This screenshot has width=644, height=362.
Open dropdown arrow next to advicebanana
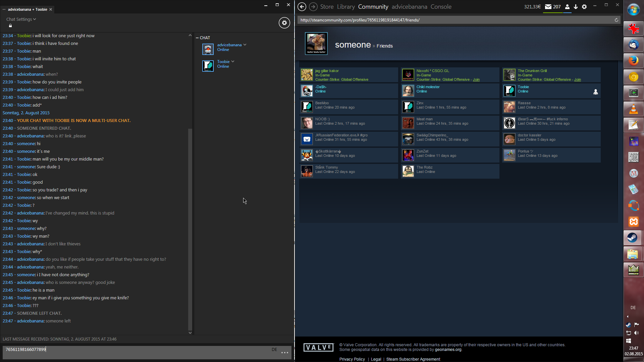click(245, 45)
